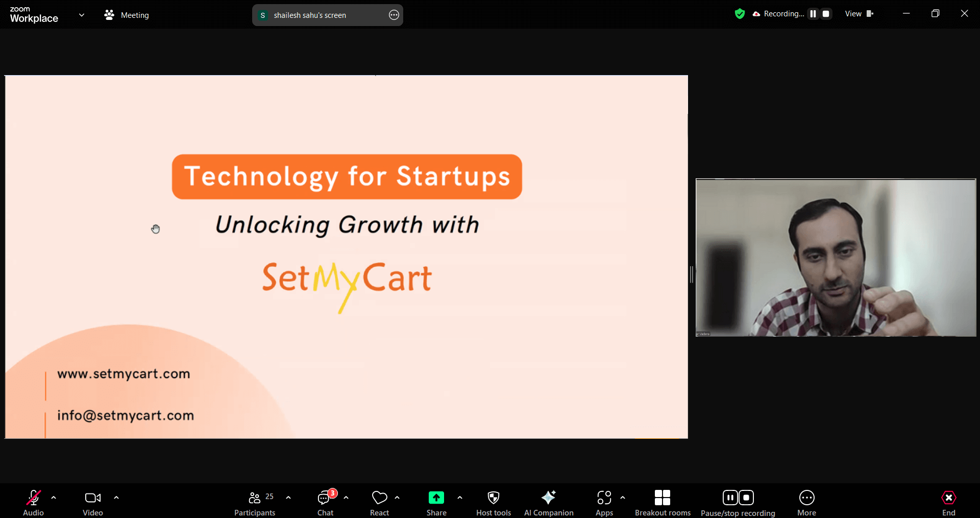Unmute the microphone with Audio button
Screen dimensions: 980x518
coord(34,503)
